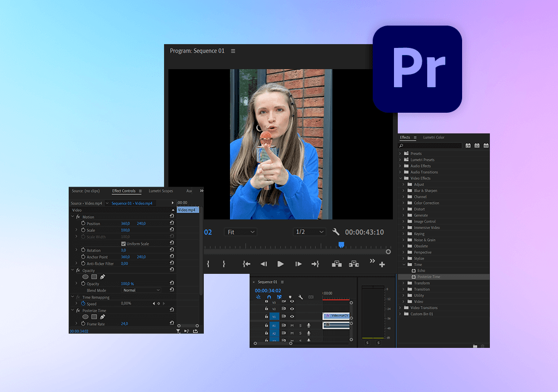Step forward one frame in Program monitor
Image resolution: width=558 pixels, height=392 pixels.
[x=298, y=264]
